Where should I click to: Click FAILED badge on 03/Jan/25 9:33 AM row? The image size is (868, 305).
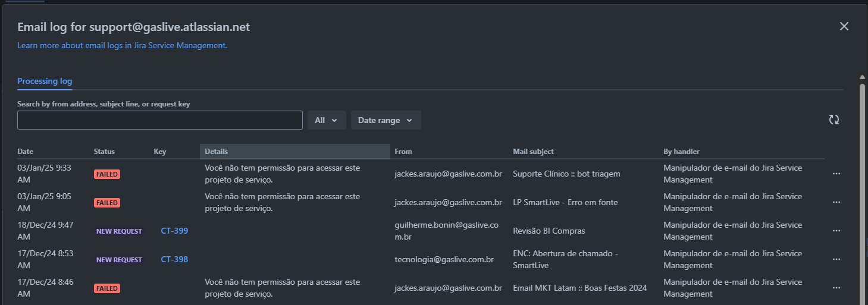[107, 174]
